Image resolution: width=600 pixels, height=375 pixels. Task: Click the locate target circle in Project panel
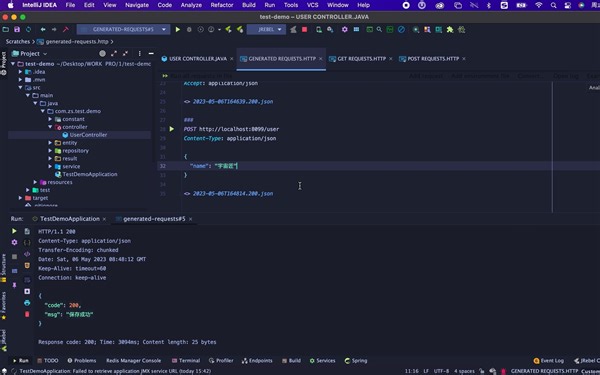pos(102,54)
